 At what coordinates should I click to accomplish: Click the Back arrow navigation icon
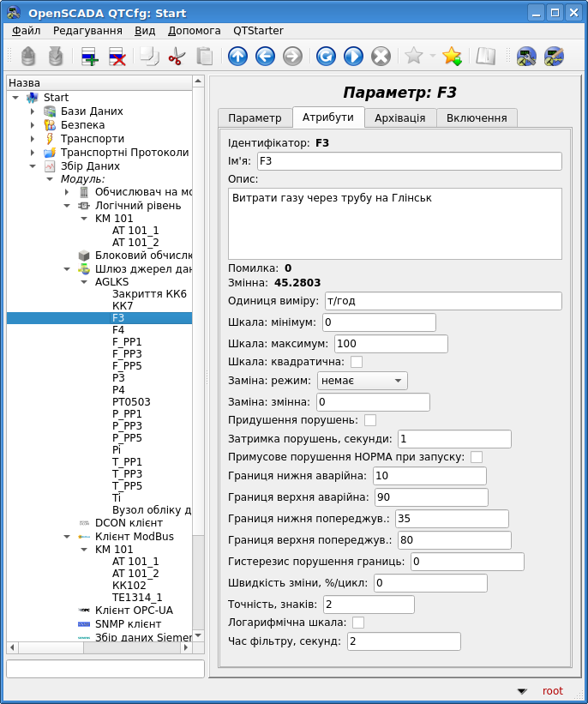pos(265,57)
